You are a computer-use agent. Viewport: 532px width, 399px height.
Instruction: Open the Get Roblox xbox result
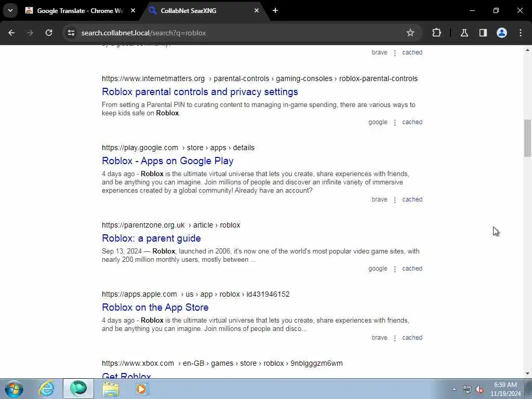(126, 375)
